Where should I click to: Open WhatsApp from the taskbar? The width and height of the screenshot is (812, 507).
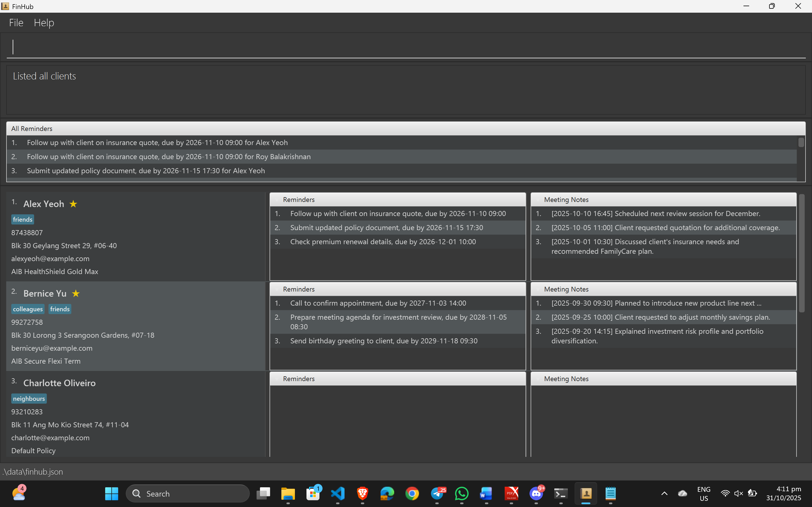462,493
